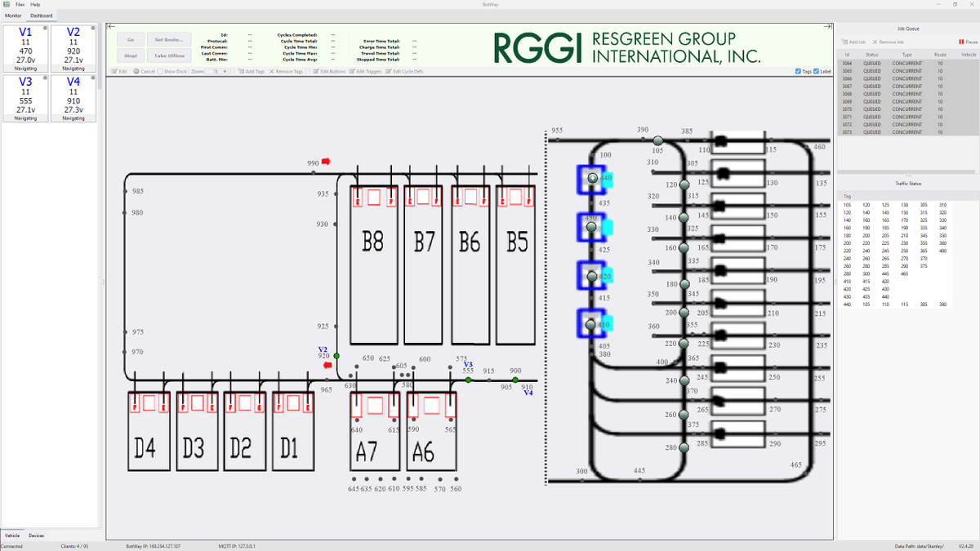Click the Set Route... button
Viewport: 980px width, 551px height.
click(169, 38)
